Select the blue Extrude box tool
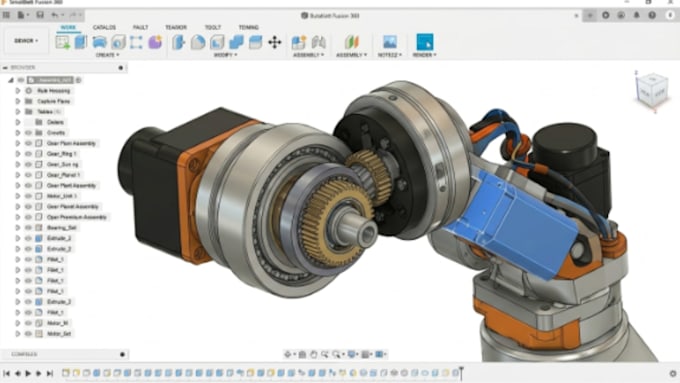This screenshot has width=680, height=383. click(81, 42)
